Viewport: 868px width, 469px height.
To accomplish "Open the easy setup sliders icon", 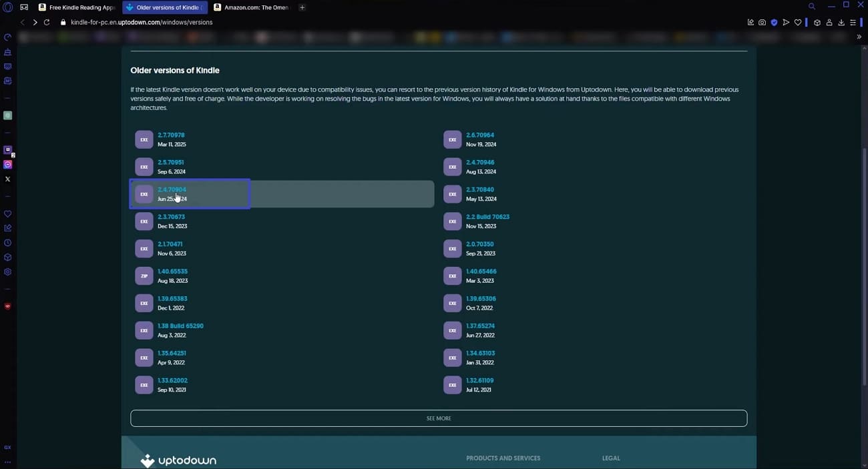I will [853, 22].
